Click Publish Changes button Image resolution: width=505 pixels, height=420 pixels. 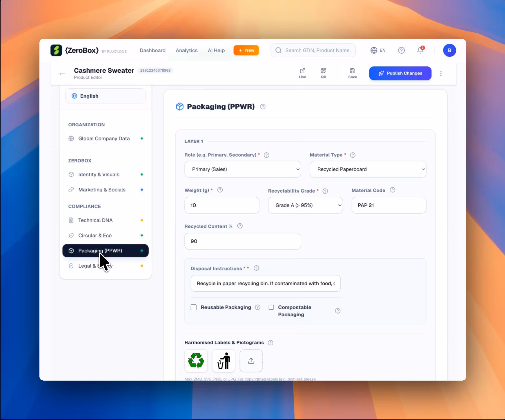tap(400, 73)
